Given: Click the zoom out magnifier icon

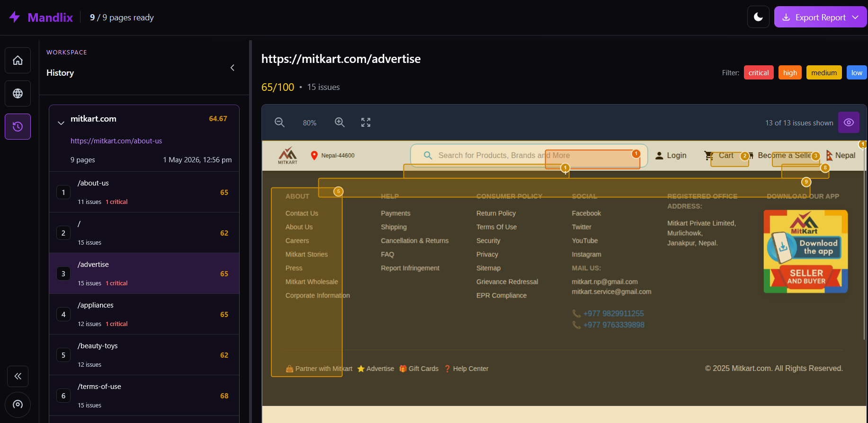Looking at the screenshot, I should click(x=280, y=123).
